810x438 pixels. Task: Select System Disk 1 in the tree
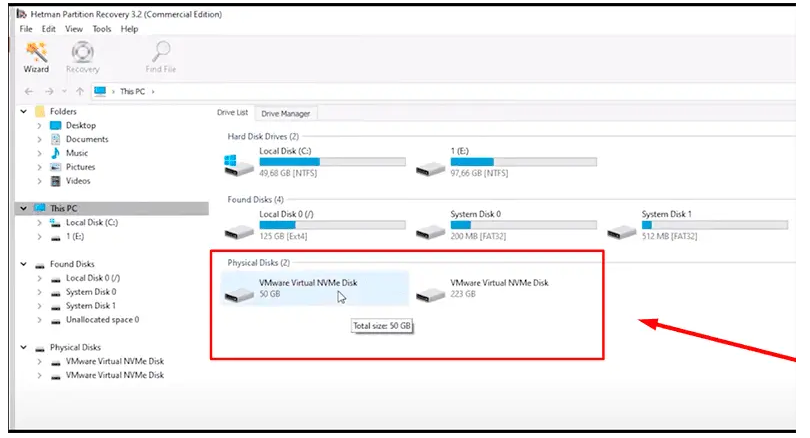click(x=91, y=306)
